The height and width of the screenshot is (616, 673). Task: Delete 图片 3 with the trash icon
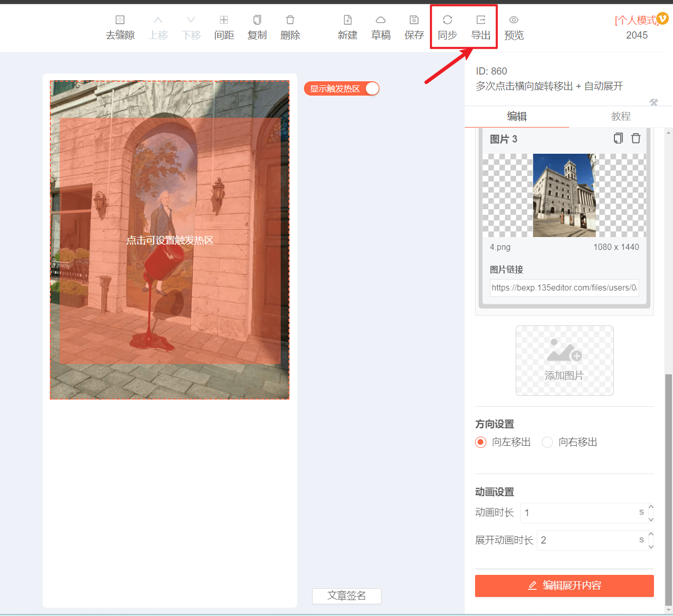click(636, 138)
